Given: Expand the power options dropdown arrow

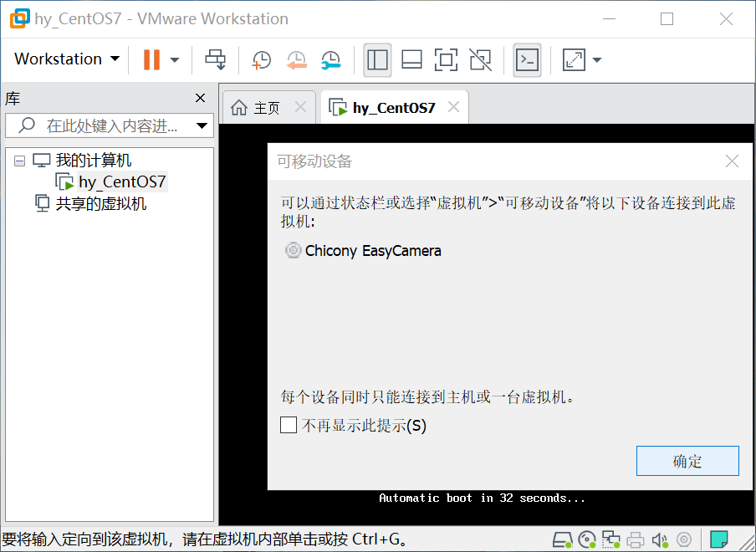Looking at the screenshot, I should coord(175,59).
